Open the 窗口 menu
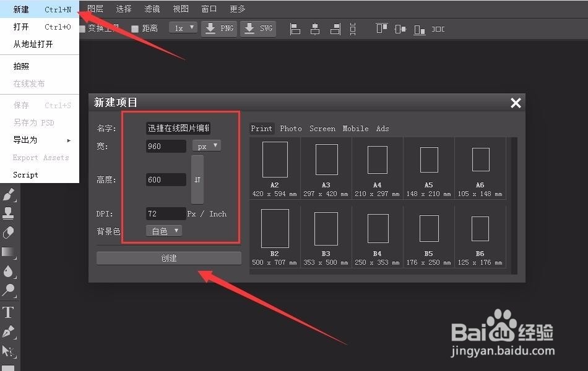This screenshot has width=588, height=371. click(x=209, y=9)
